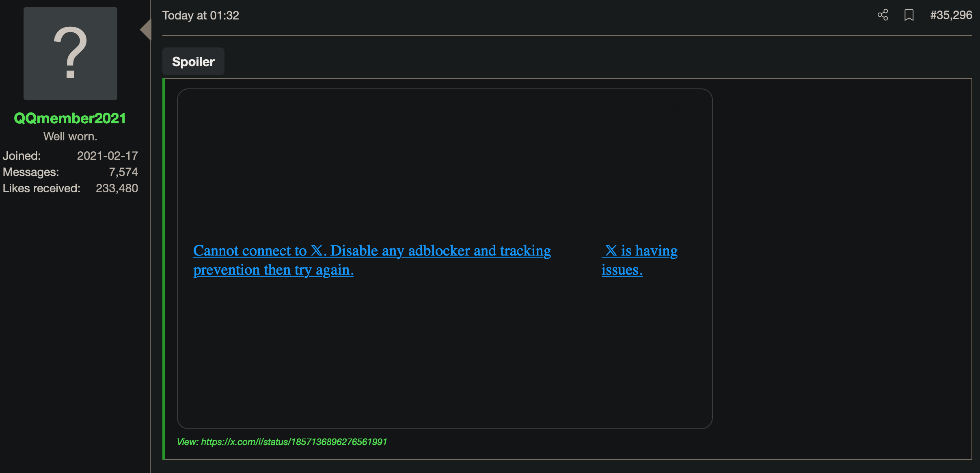This screenshot has height=473, width=980.
Task: Click the 'Joined:' label
Action: click(22, 156)
